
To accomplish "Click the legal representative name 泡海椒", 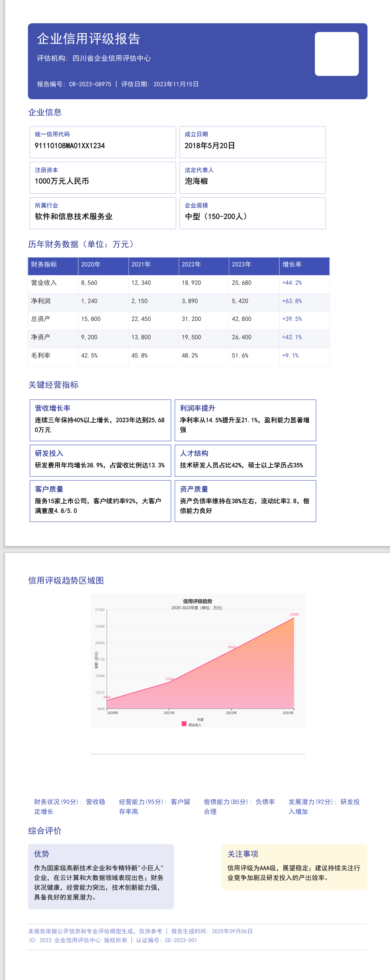I will pyautogui.click(x=196, y=181).
